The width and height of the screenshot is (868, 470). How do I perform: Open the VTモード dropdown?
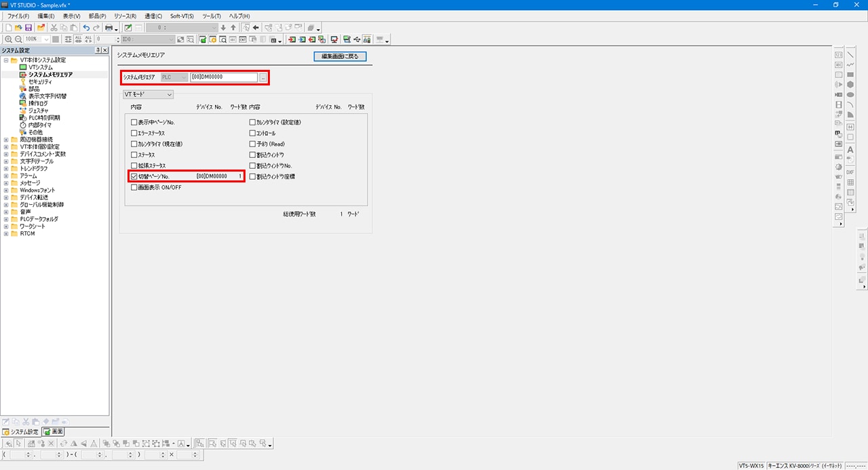click(x=148, y=95)
